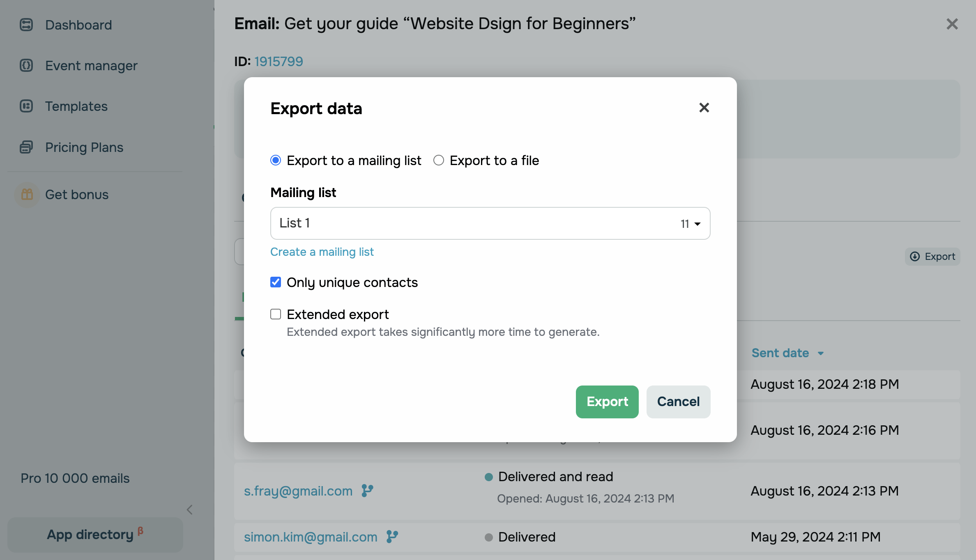This screenshot has height=560, width=976.
Task: Sort by the Sent date column arrow
Action: coord(821,353)
